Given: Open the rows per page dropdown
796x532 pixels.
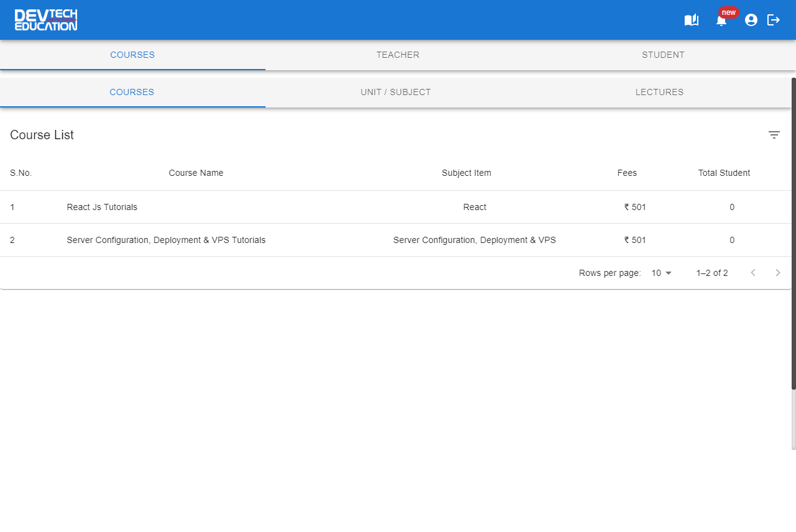Looking at the screenshot, I should click(x=662, y=273).
